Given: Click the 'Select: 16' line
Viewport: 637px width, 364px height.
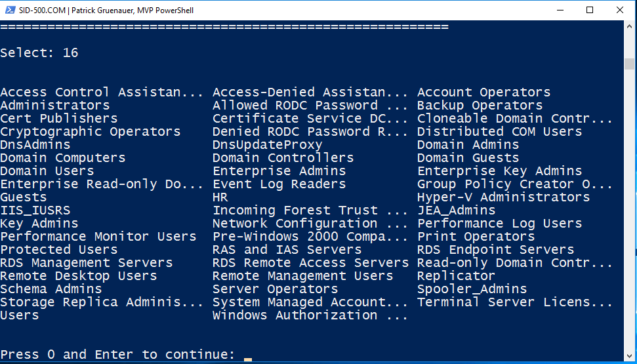Looking at the screenshot, I should (39, 53).
